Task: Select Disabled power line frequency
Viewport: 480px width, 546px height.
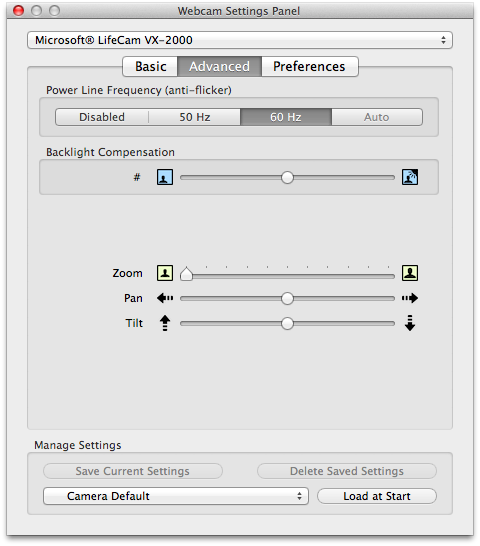Action: tap(102, 117)
